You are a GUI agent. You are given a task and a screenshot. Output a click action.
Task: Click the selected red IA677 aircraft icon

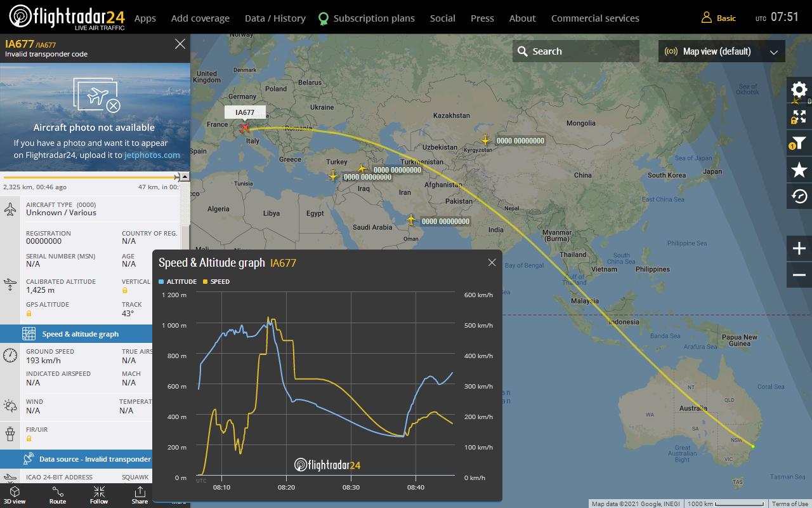click(245, 128)
